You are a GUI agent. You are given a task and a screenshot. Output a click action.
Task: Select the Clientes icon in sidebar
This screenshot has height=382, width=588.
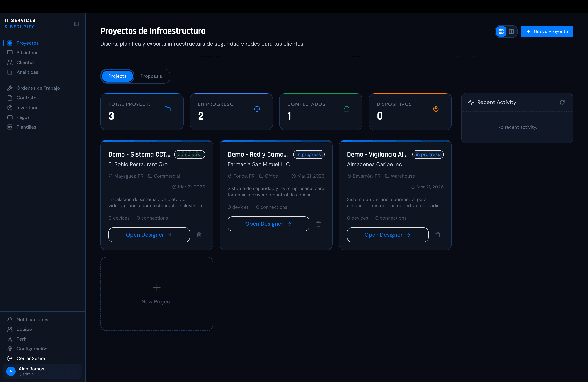pyautogui.click(x=10, y=62)
